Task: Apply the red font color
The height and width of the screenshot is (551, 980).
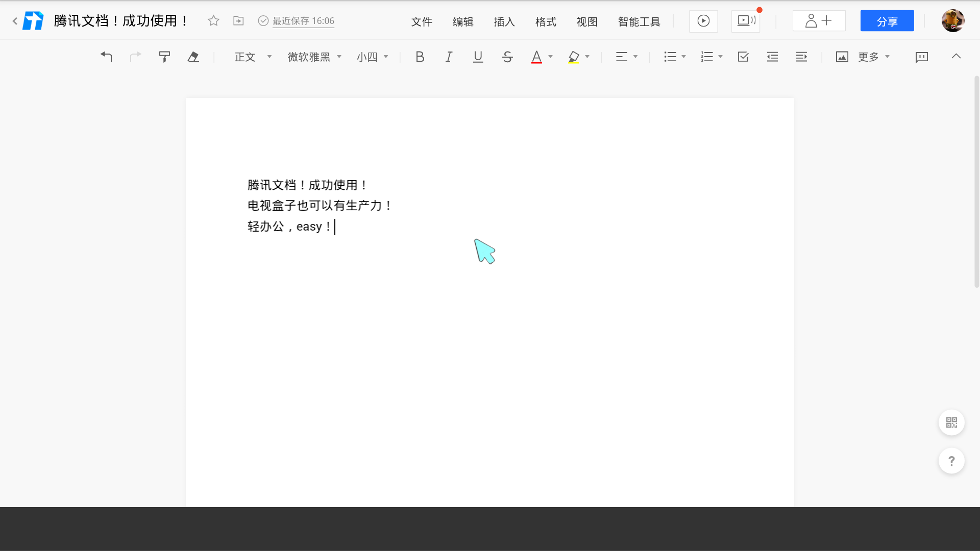Action: click(536, 57)
